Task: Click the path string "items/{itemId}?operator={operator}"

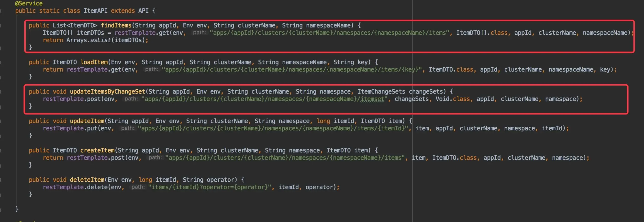Action: point(210,187)
